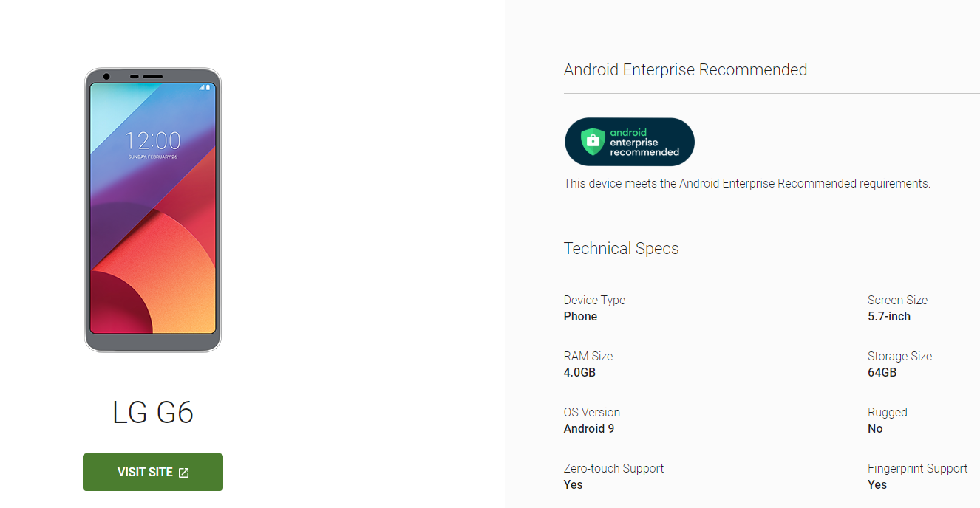Image resolution: width=980 pixels, height=508 pixels.
Task: Click the Rugged specification label
Action: [x=887, y=412]
